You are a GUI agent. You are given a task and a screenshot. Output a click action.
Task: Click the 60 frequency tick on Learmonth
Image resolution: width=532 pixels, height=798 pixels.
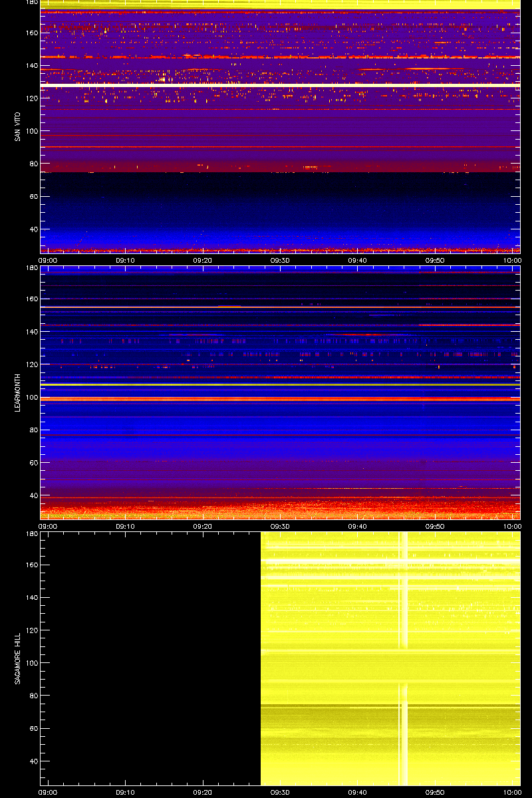point(33,463)
